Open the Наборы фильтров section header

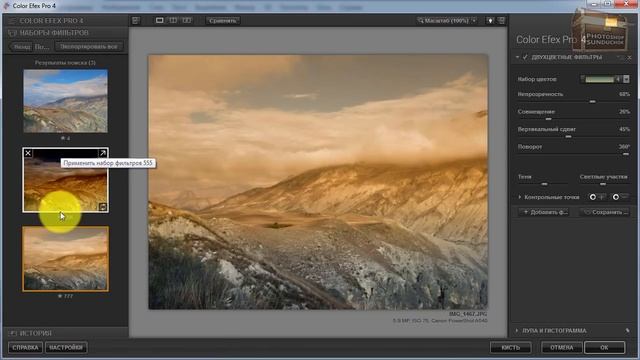pos(65,33)
